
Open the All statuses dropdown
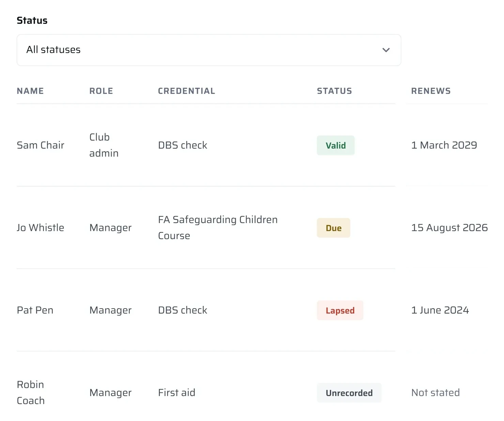pyautogui.click(x=209, y=50)
